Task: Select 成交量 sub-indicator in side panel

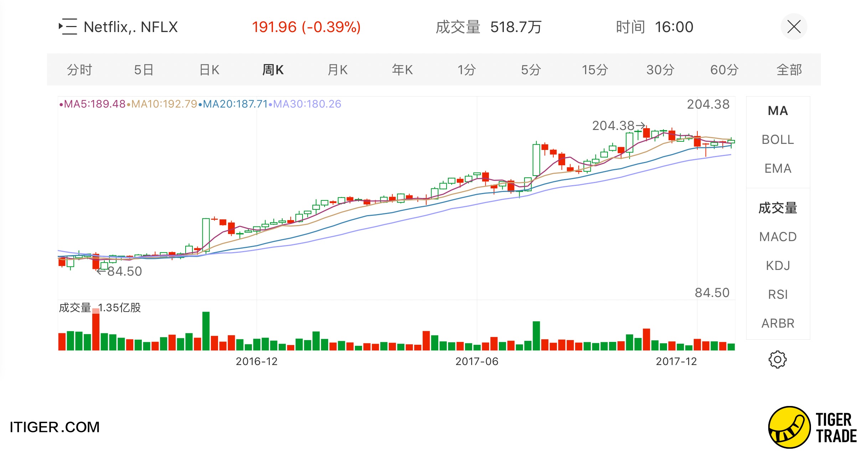Action: [778, 208]
